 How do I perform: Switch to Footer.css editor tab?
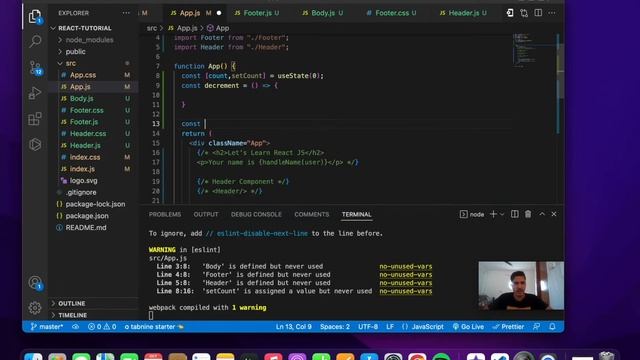point(391,13)
